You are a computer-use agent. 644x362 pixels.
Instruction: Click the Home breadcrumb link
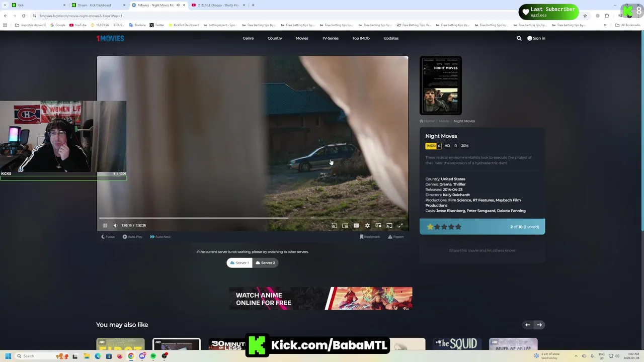coord(427,121)
